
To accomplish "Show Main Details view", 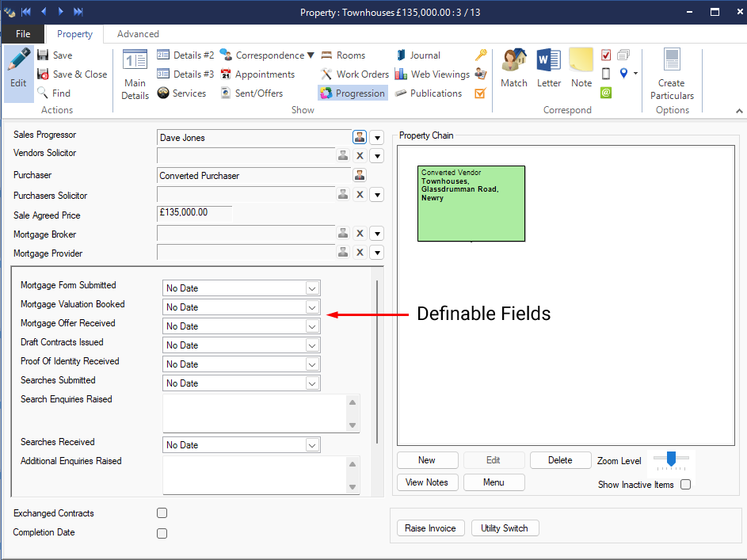I will click(x=135, y=74).
